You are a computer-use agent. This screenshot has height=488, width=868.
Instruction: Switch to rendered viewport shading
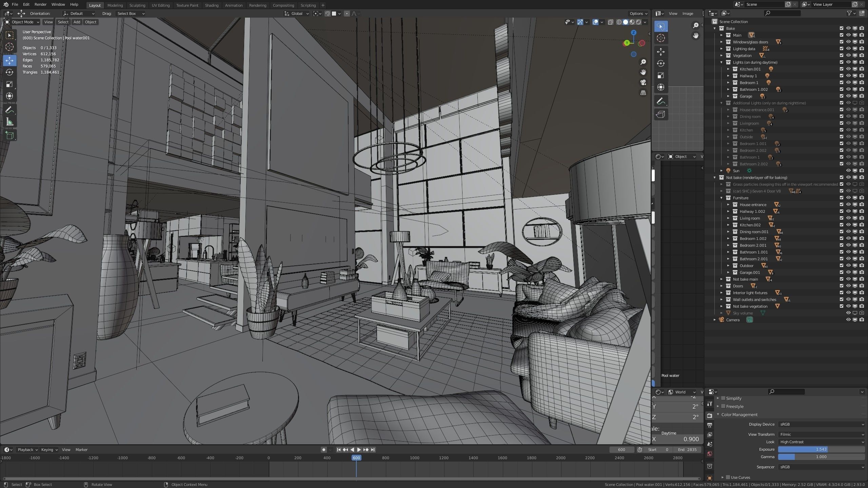(x=638, y=22)
